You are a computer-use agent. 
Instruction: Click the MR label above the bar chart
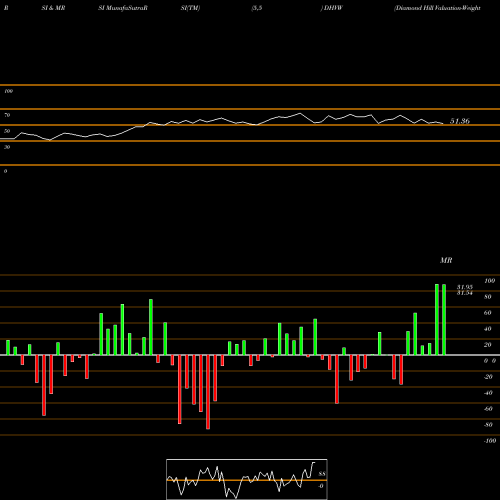446,260
